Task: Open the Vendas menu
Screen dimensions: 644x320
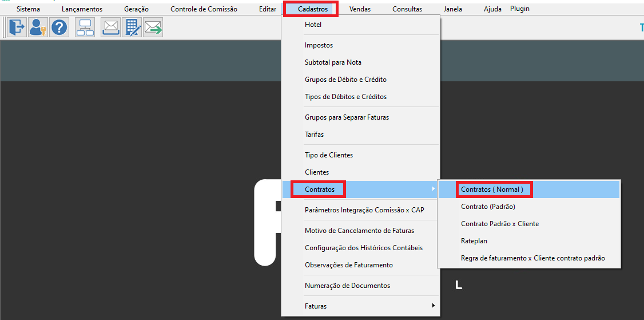Action: coord(360,9)
